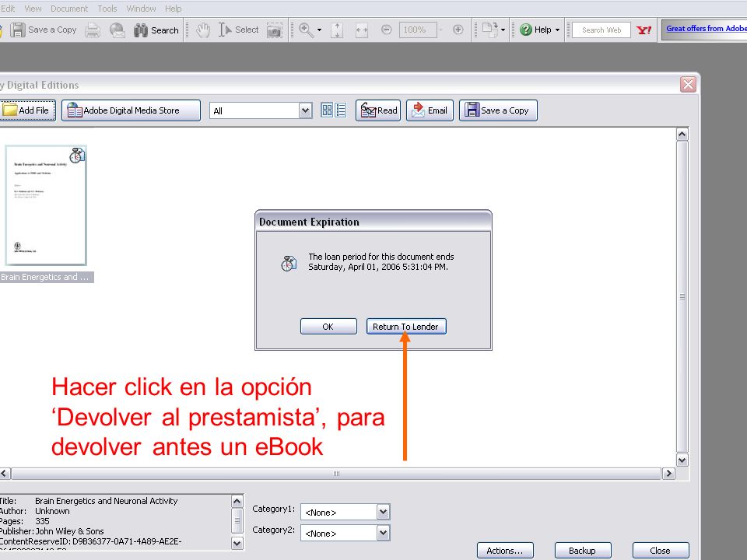This screenshot has width=747, height=560.
Task: Expand the Help dropdown arrow
Action: [x=557, y=30]
